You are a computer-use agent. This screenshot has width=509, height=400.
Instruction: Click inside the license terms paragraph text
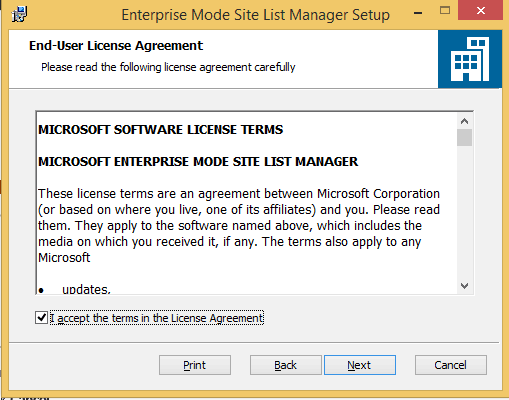tap(239, 225)
